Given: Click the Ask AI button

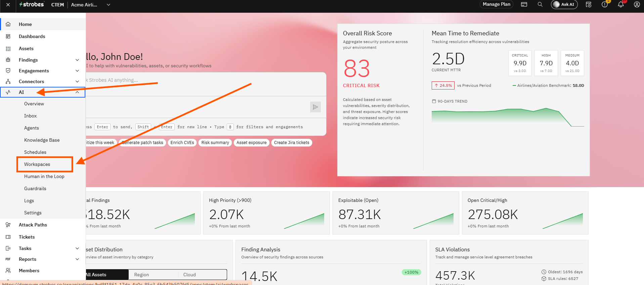Looking at the screenshot, I should pyautogui.click(x=564, y=4).
